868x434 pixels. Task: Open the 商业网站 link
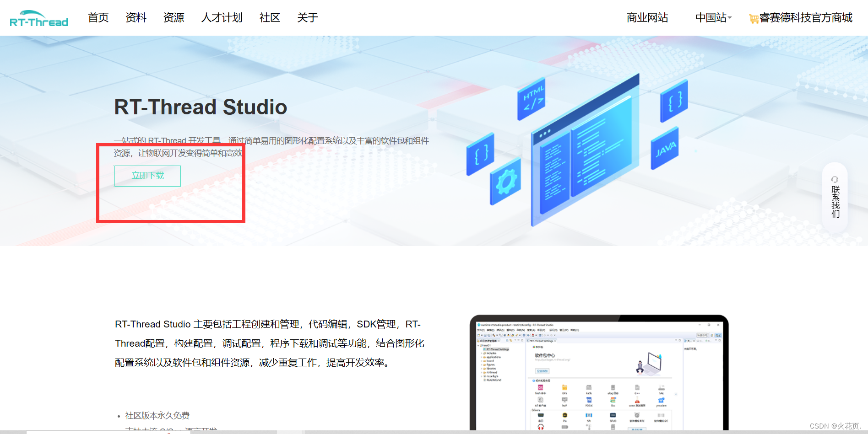click(x=647, y=18)
